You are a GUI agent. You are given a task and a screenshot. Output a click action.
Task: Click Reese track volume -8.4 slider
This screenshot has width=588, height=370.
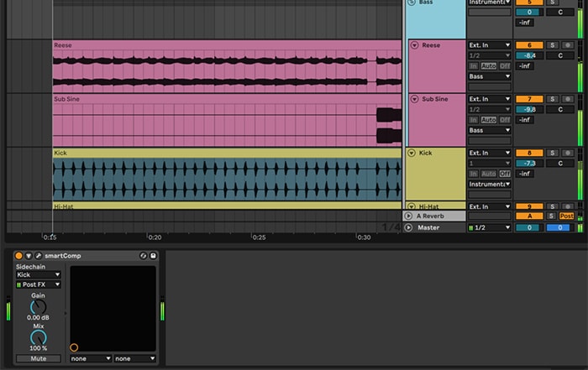529,56
